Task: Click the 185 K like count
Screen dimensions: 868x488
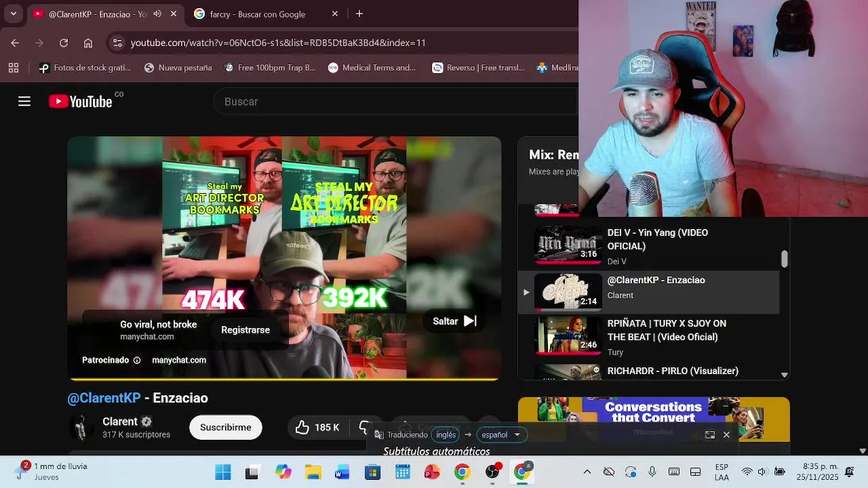Action: point(327,428)
